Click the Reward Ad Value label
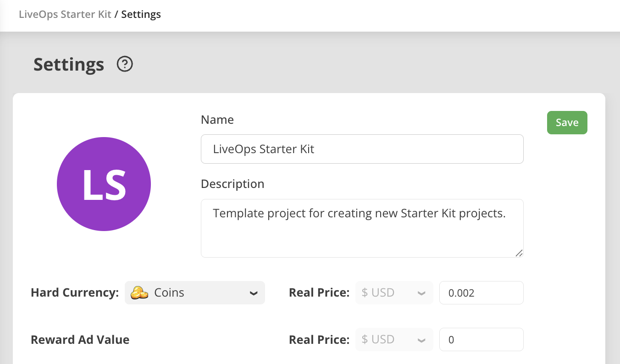The height and width of the screenshot is (364, 620). [80, 340]
